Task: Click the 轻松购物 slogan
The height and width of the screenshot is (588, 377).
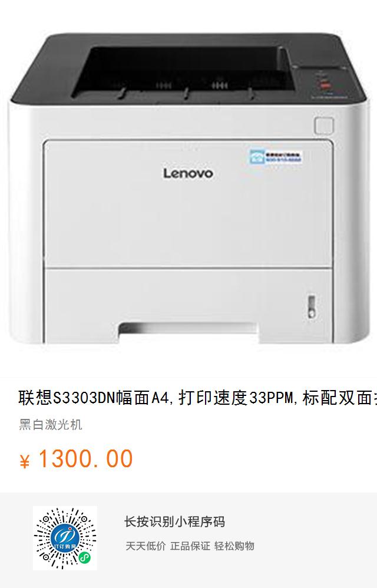Action: click(x=234, y=546)
